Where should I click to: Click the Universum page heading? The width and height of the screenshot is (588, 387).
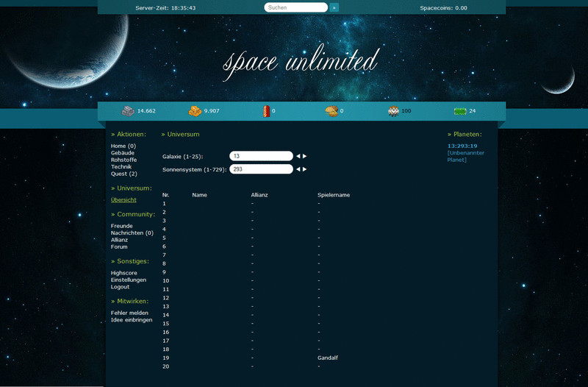tap(180, 135)
